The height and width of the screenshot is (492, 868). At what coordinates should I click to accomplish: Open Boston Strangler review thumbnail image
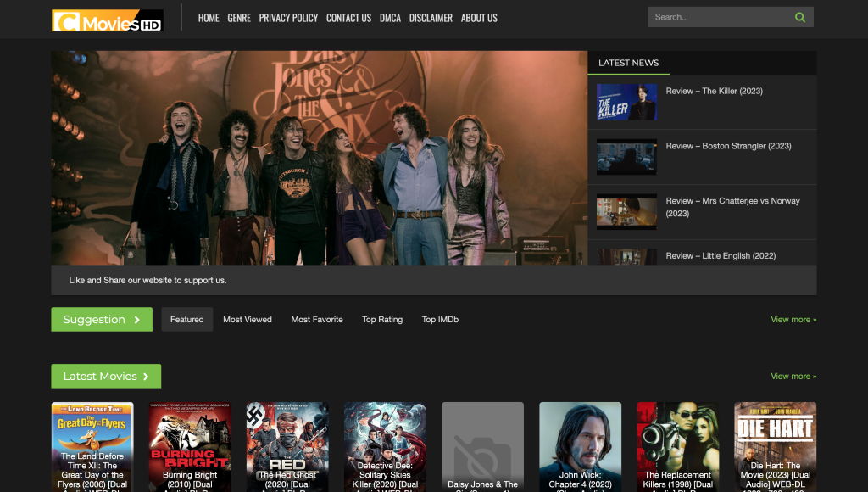click(x=626, y=157)
